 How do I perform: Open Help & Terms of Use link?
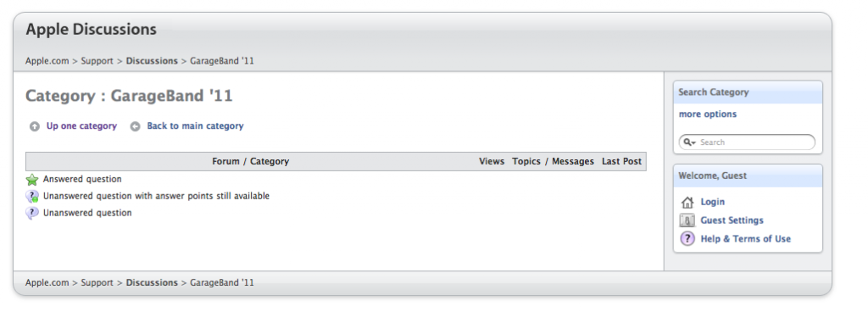click(746, 239)
